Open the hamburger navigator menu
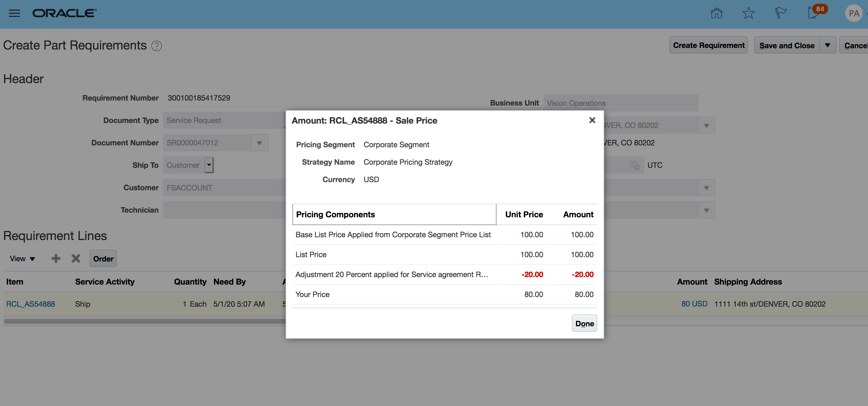 14,13
